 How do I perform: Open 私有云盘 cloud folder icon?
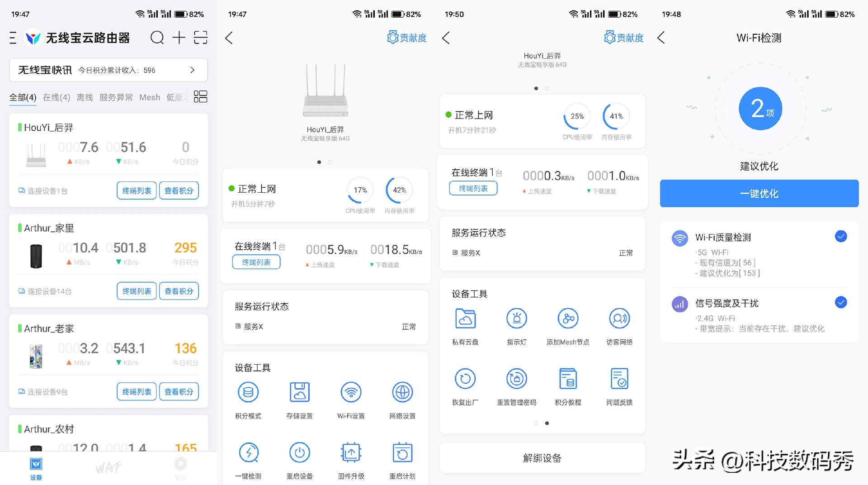point(465,319)
